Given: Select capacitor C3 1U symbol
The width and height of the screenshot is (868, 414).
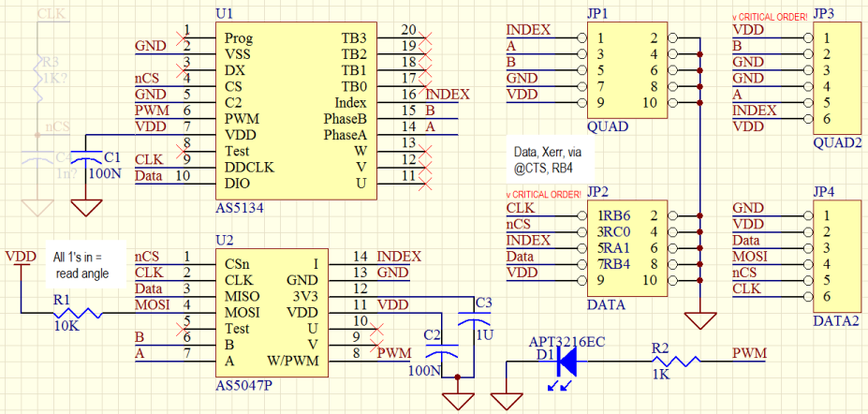Looking at the screenshot, I should point(474,318).
